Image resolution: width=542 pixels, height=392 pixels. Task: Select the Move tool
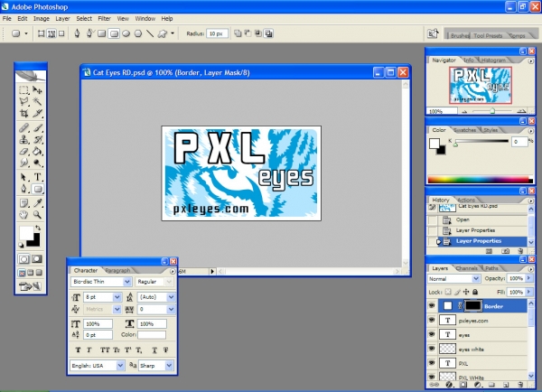pyautogui.click(x=37, y=90)
